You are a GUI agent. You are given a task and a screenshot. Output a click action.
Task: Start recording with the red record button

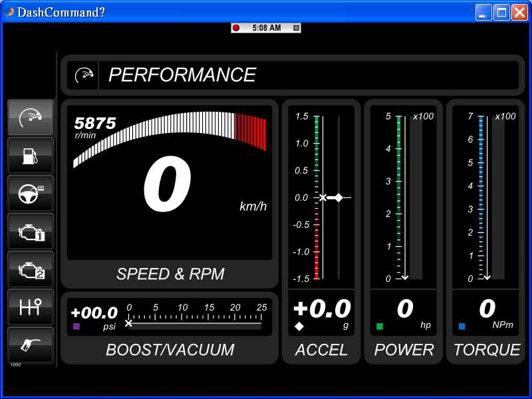[x=236, y=28]
